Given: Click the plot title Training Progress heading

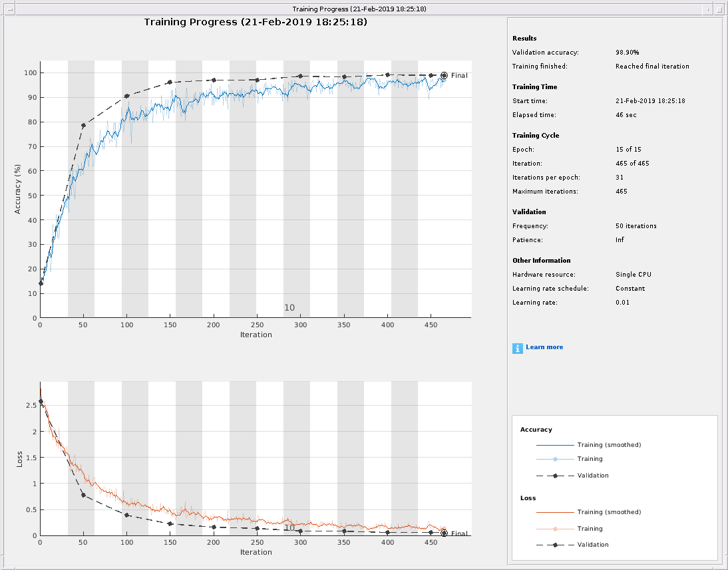Looking at the screenshot, I should click(256, 22).
